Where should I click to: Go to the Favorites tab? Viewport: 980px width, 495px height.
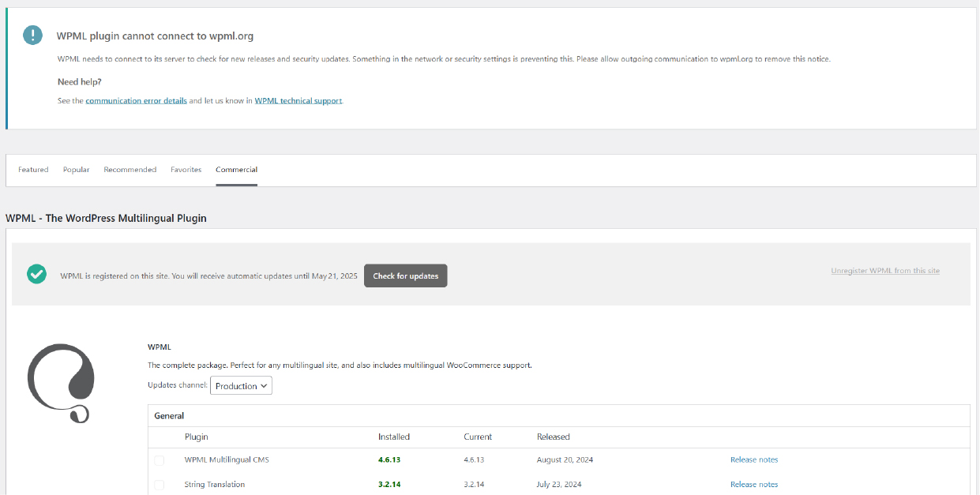tap(186, 170)
